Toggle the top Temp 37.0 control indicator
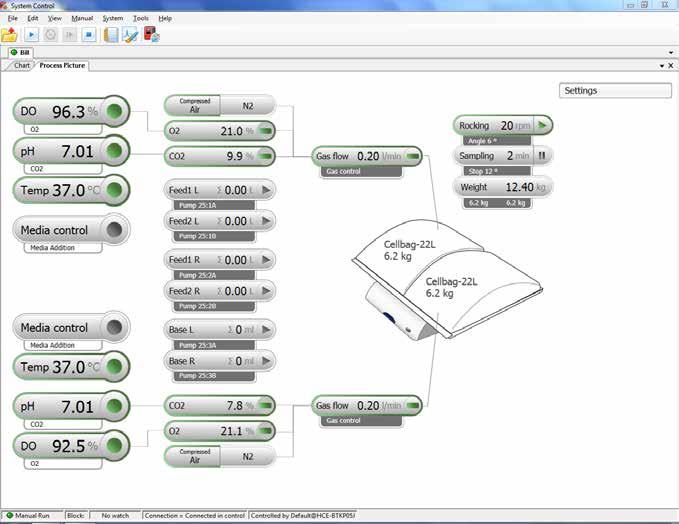This screenshot has width=679, height=524. coord(115,190)
